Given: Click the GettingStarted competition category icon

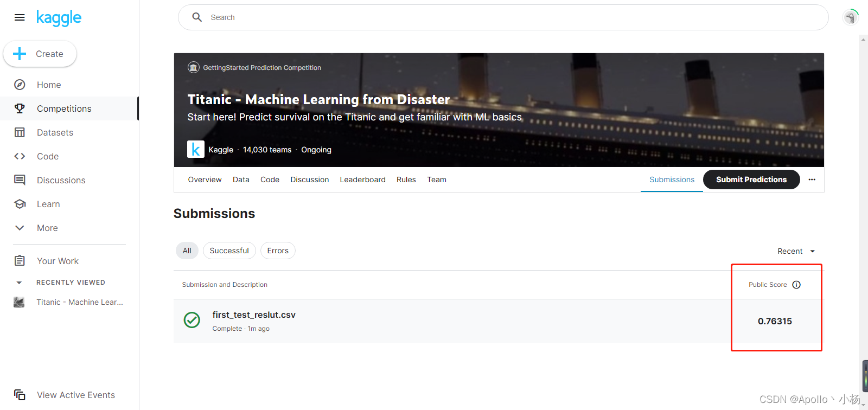Looking at the screenshot, I should [x=194, y=68].
